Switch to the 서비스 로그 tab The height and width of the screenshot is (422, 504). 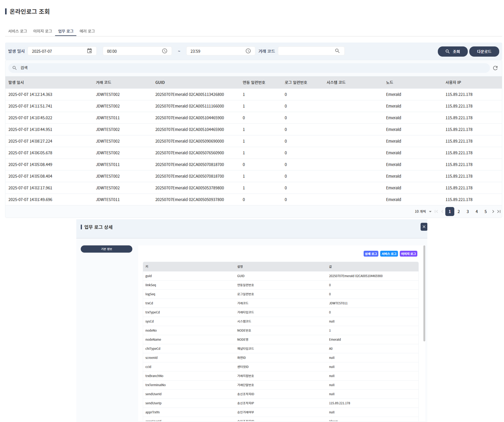17,31
